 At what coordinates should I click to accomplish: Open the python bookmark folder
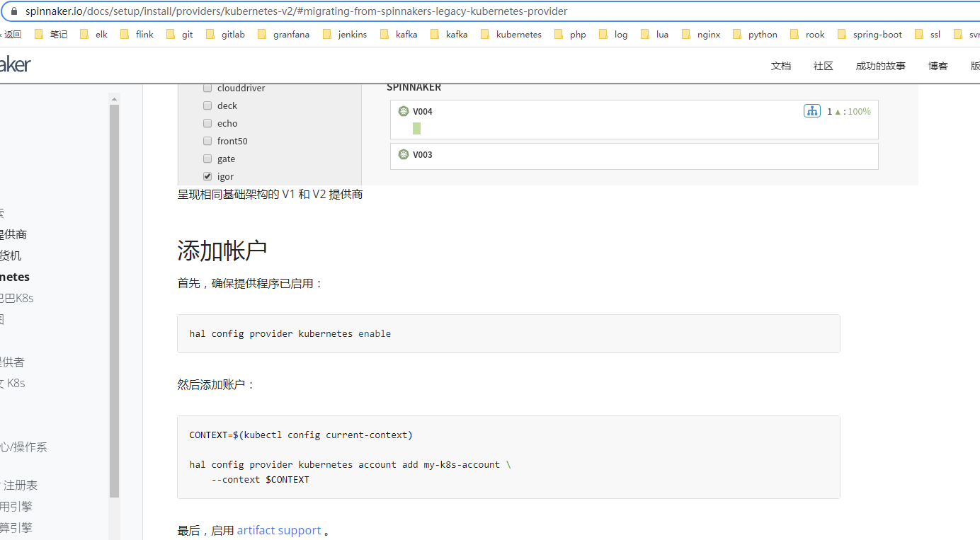[x=756, y=34]
